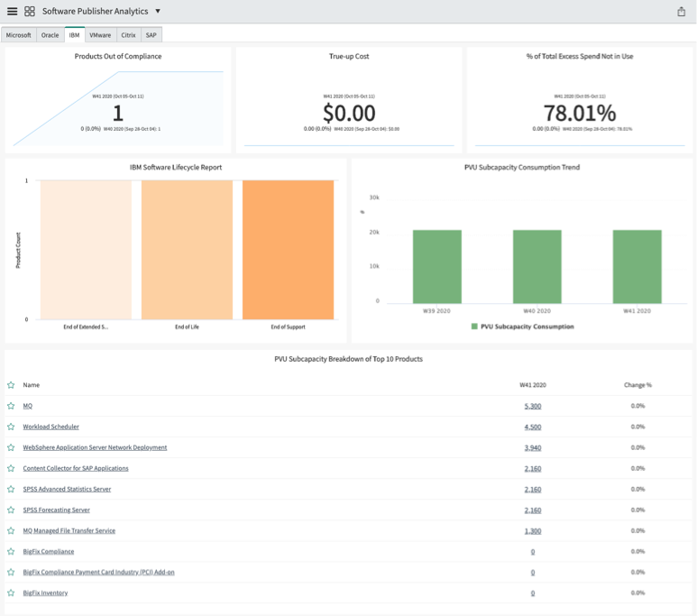Star the SPSS Forecasting Server row
Screen dimensions: 697x616
click(11, 510)
